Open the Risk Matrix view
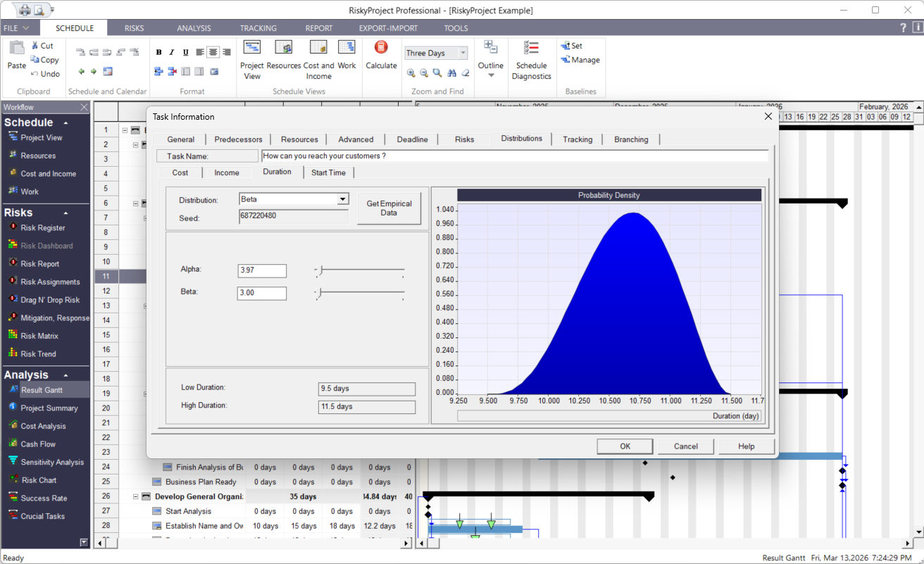Viewport: 924px width, 564px height. tap(42, 335)
